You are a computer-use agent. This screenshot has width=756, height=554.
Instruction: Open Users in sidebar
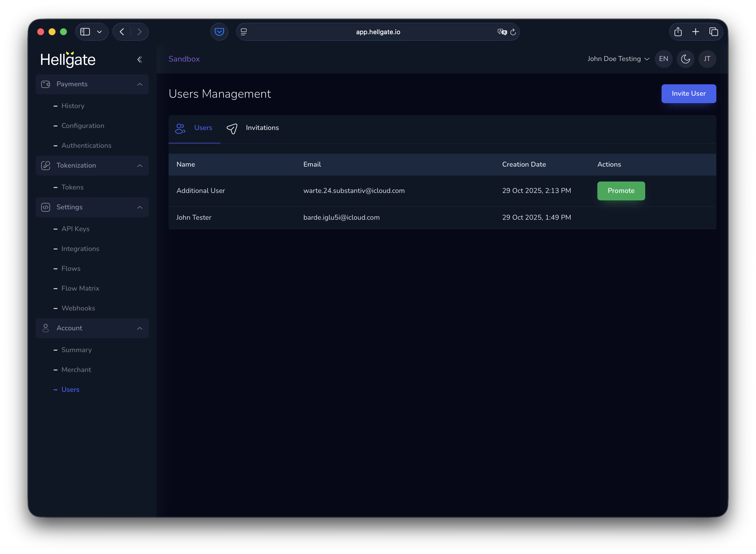click(x=70, y=390)
